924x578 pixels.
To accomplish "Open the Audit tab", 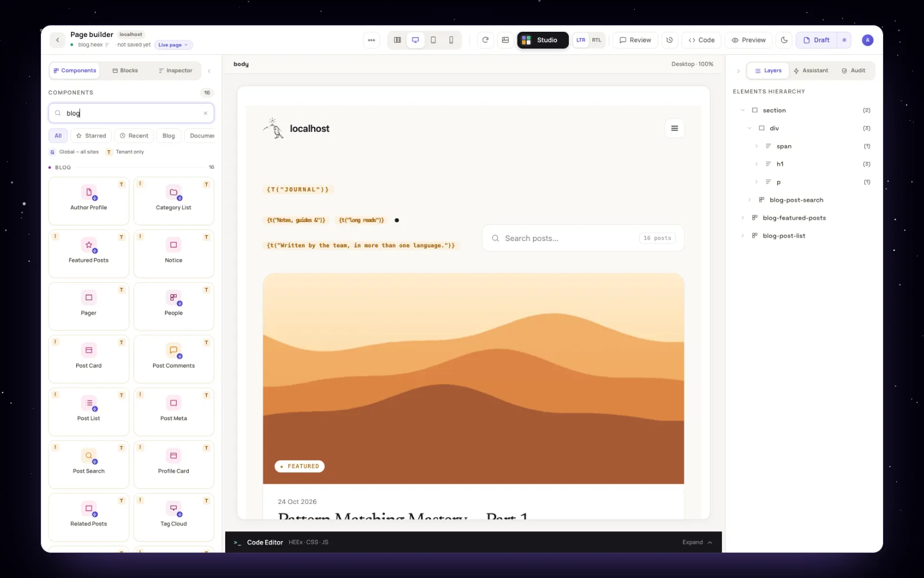I will tap(854, 71).
